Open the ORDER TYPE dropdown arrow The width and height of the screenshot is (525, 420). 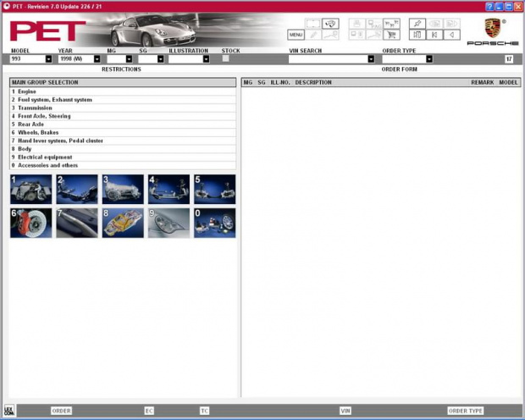click(429, 59)
